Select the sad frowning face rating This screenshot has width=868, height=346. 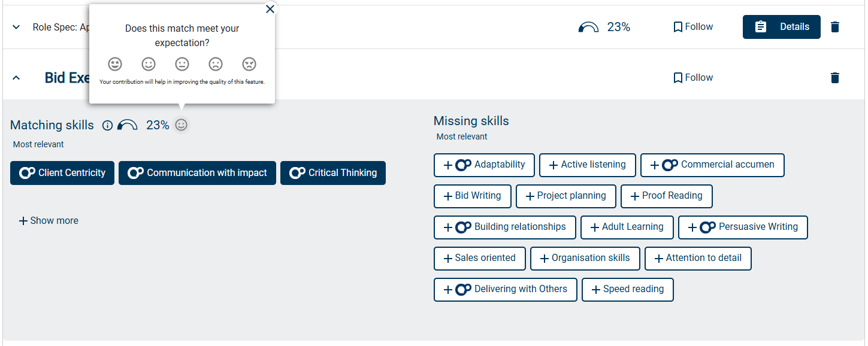pos(216,63)
